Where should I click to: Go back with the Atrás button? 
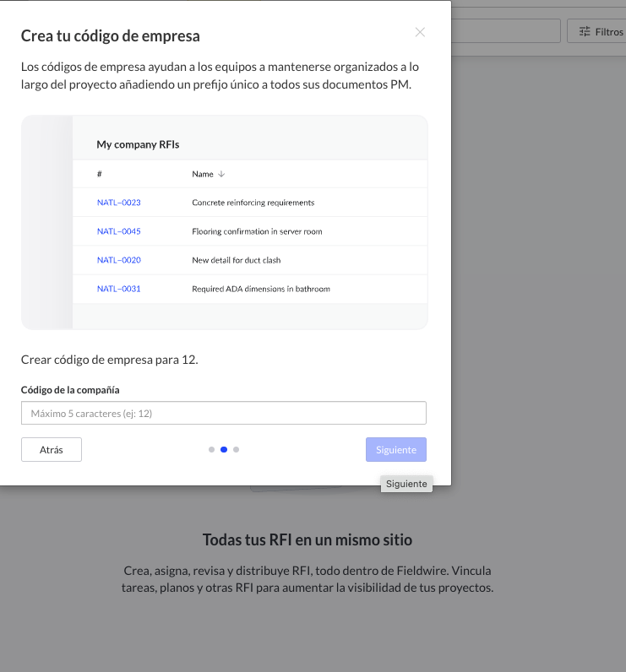click(x=52, y=450)
